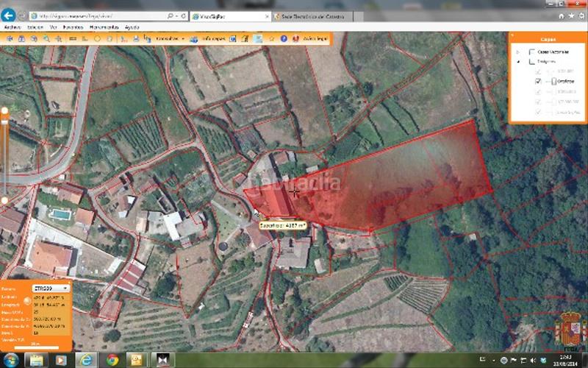Toggle the Capas Vectoriales checkbox

531,52
